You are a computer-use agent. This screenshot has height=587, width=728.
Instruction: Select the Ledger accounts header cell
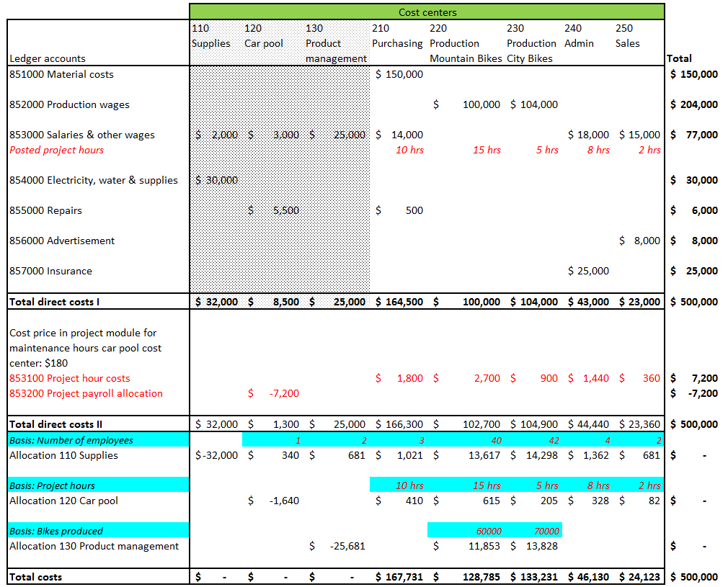pos(48,58)
